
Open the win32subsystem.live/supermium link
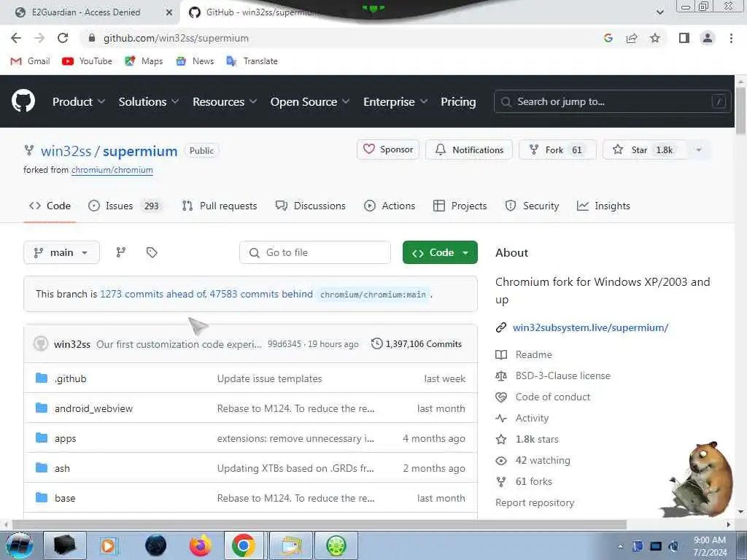pyautogui.click(x=590, y=327)
